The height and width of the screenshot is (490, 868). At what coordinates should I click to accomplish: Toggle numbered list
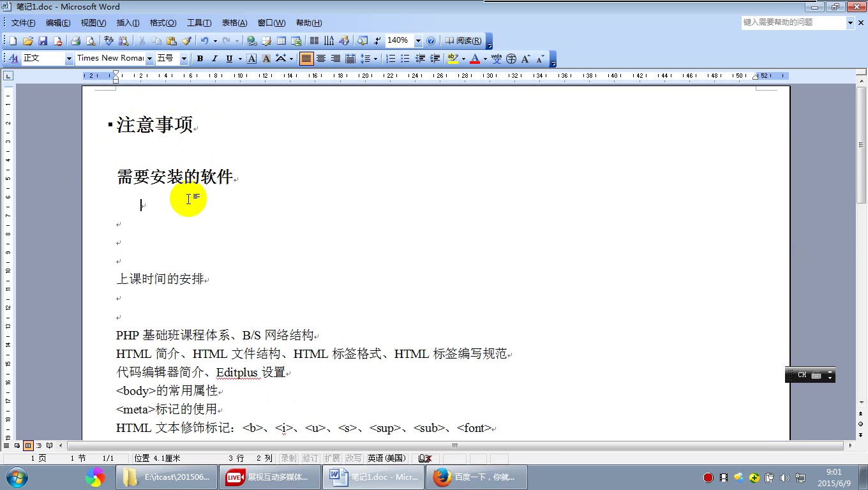[390, 59]
